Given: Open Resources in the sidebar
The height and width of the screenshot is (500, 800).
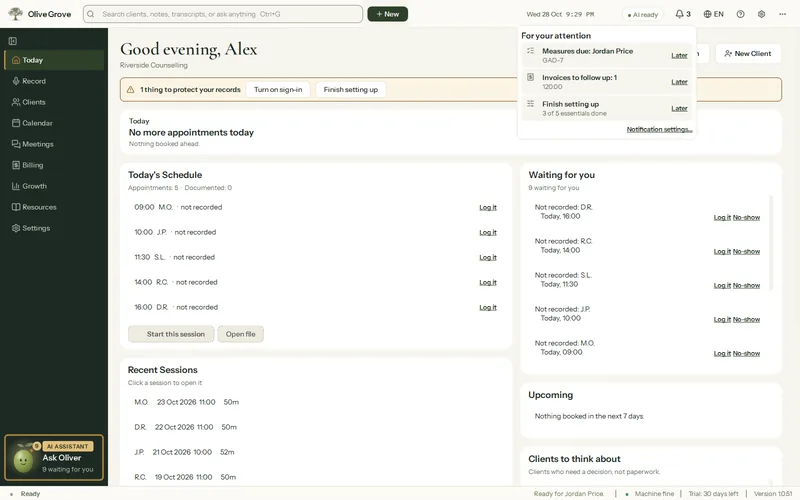Looking at the screenshot, I should click(x=54, y=207).
